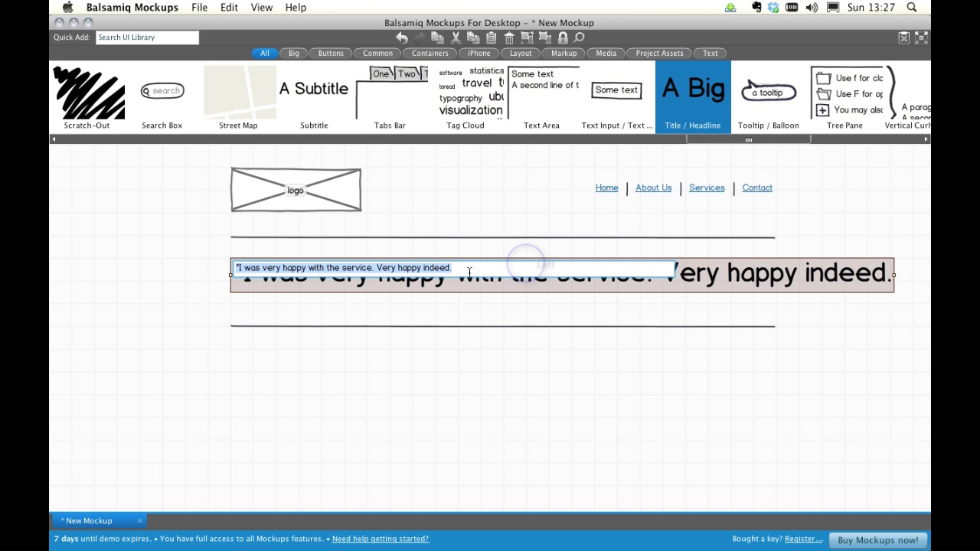Click Home link in mockup nav

tap(606, 187)
